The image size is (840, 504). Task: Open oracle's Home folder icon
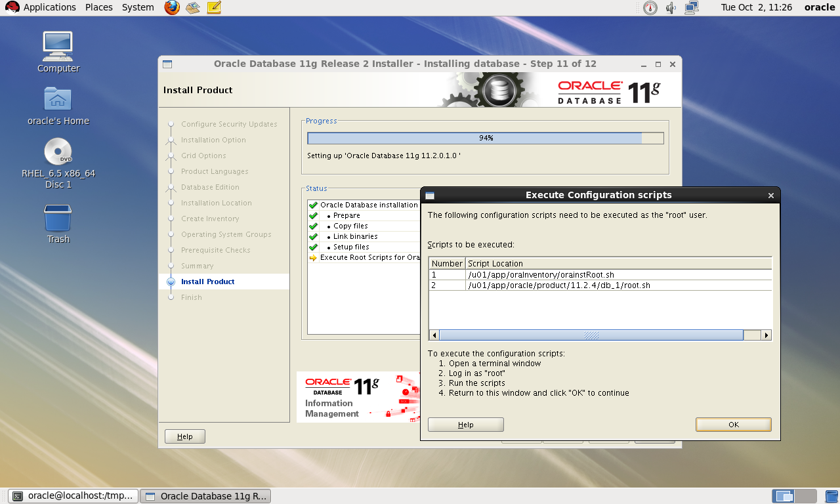point(58,99)
